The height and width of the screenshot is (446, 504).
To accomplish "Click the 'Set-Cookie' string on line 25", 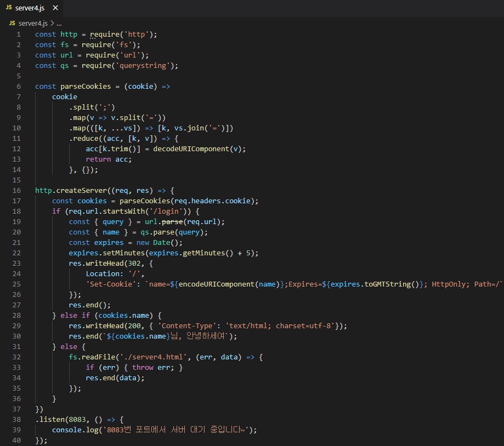I will [111, 284].
